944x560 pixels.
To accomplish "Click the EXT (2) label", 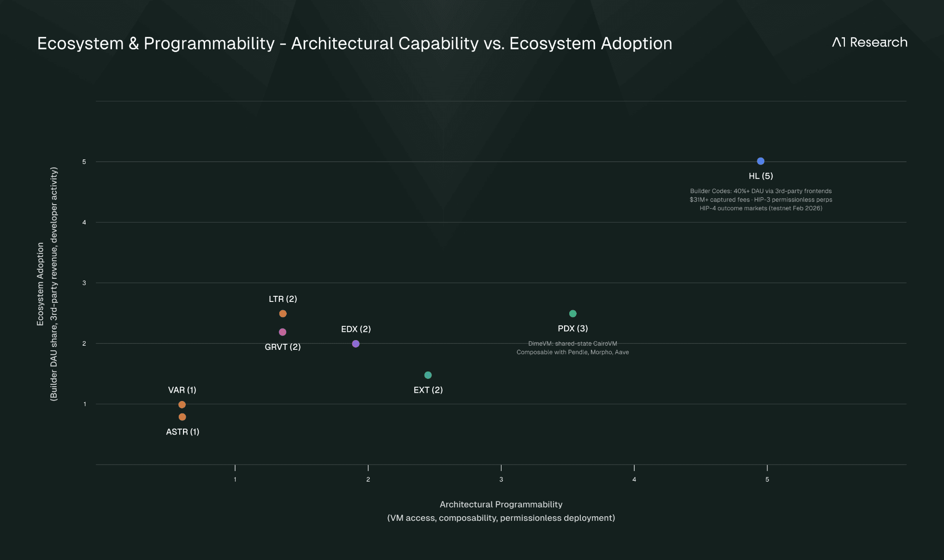I will pos(428,390).
